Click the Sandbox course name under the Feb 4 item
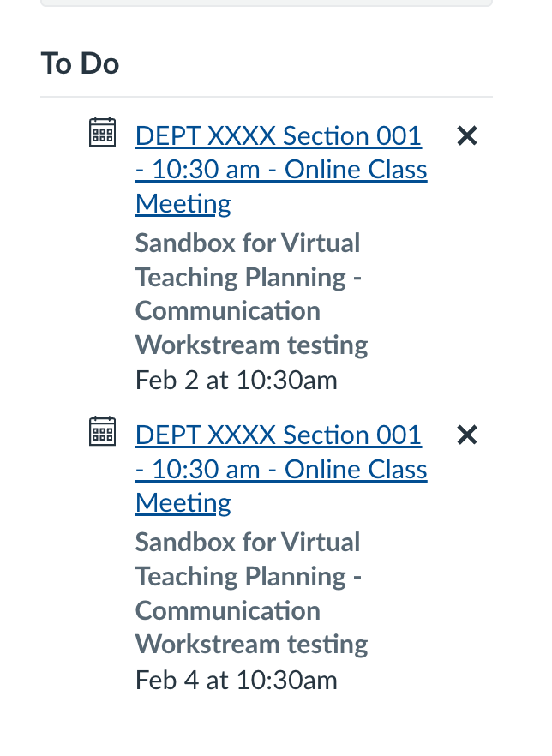552x756 pixels. pyautogui.click(x=248, y=543)
